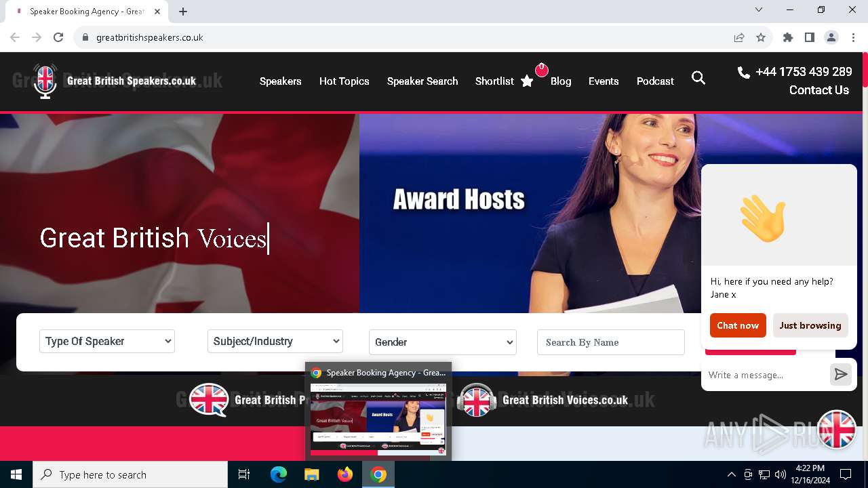Click the Union Jack chat launcher icon
This screenshot has width=868, height=488.
pyautogui.click(x=837, y=429)
